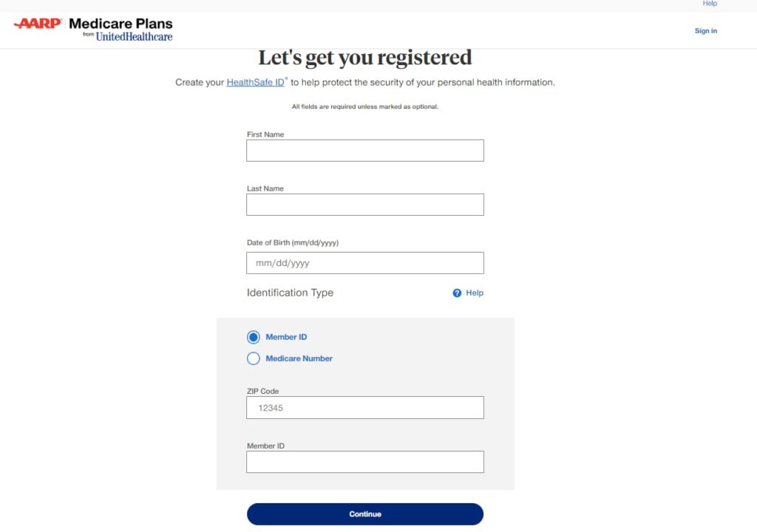Click the Sign in link
The height and width of the screenshot is (532, 757).
pyautogui.click(x=705, y=31)
